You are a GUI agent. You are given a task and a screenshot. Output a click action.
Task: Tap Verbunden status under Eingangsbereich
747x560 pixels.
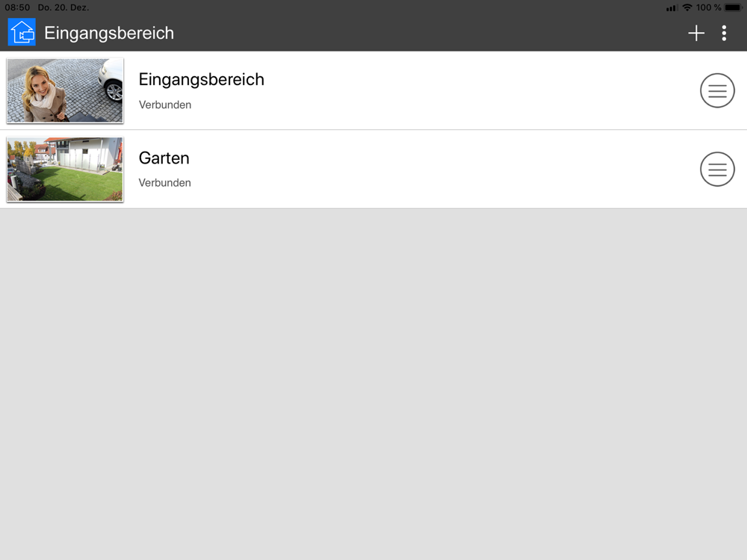165,105
